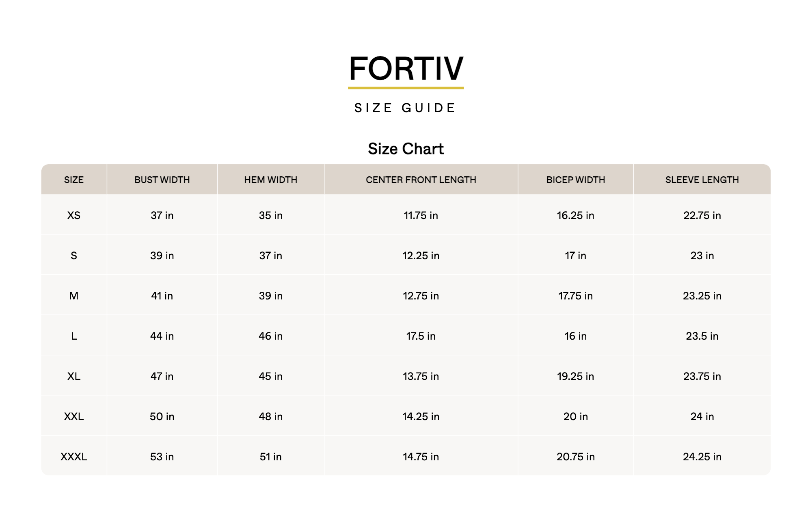Select the BUST WIDTH column header

click(162, 180)
